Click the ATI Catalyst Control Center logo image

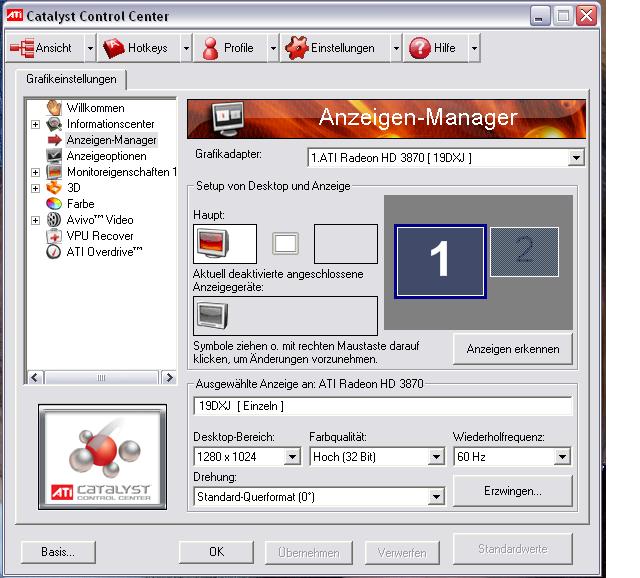(102, 457)
